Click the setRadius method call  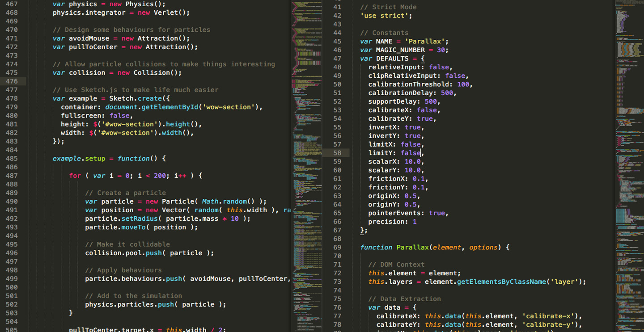point(133,219)
